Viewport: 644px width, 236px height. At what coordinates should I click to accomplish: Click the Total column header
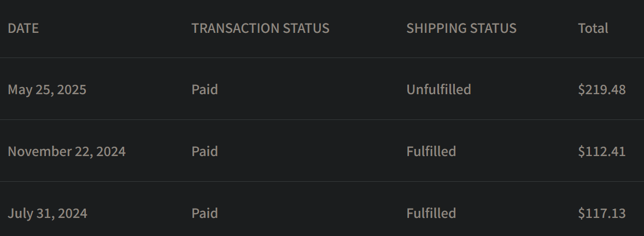(593, 28)
